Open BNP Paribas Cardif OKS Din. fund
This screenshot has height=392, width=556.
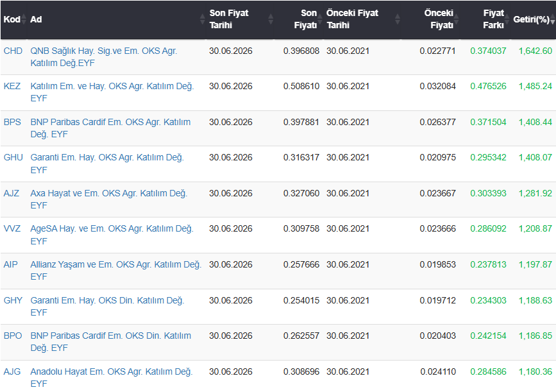(x=111, y=341)
